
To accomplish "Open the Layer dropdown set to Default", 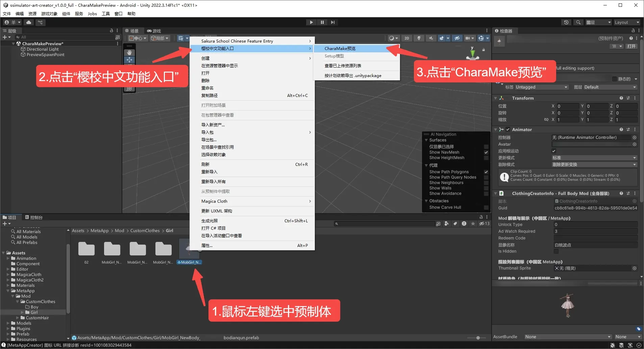I will (x=610, y=87).
